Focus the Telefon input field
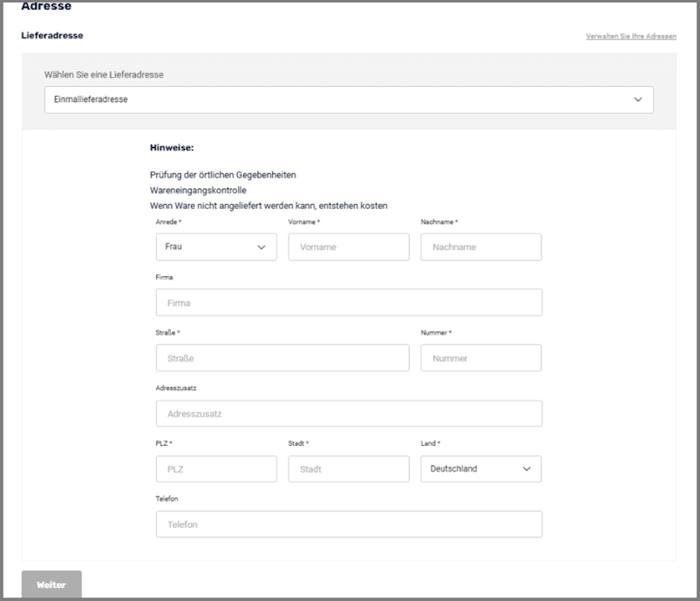 point(349,524)
